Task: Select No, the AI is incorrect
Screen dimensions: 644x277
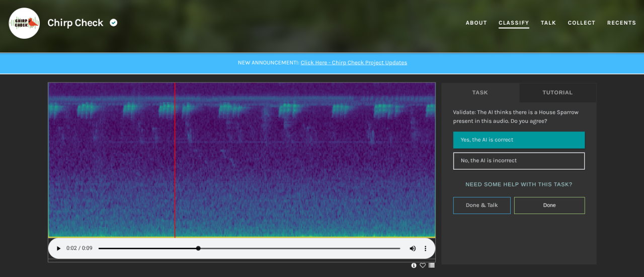Action: 519,161
